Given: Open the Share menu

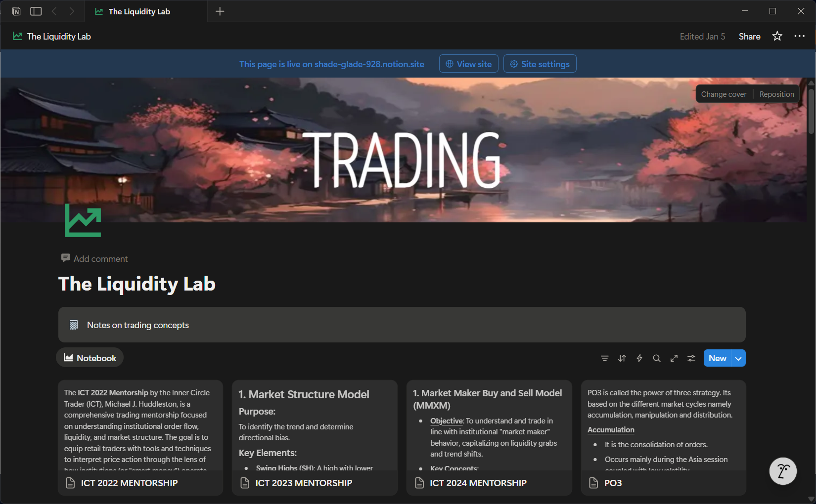Looking at the screenshot, I should 749,36.
